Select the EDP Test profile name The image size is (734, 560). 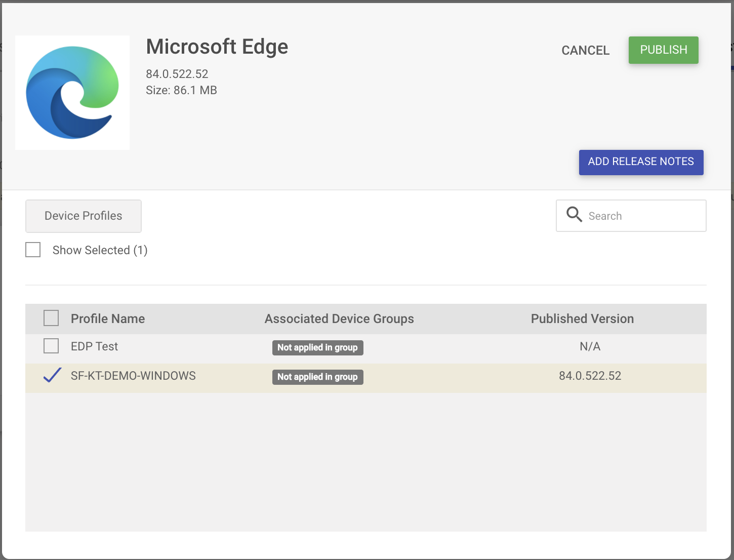point(94,346)
